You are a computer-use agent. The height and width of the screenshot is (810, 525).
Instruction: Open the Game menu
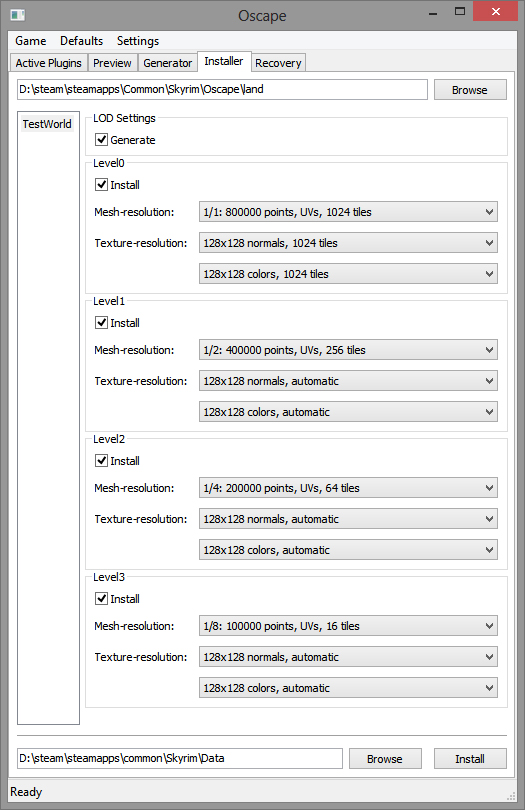30,41
